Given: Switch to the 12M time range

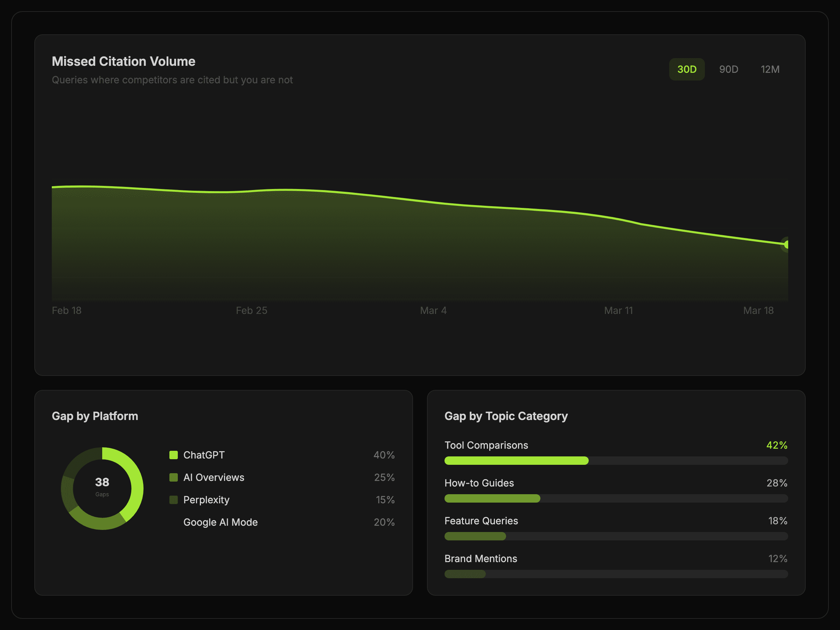Looking at the screenshot, I should coord(770,69).
